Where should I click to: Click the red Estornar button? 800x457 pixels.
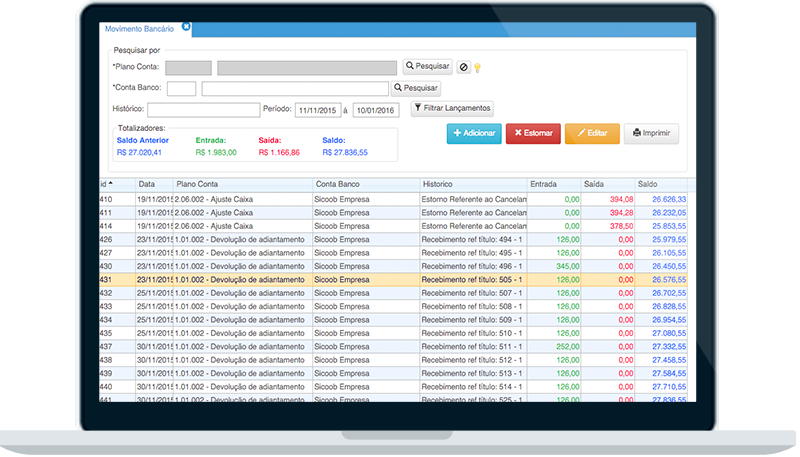tap(533, 134)
